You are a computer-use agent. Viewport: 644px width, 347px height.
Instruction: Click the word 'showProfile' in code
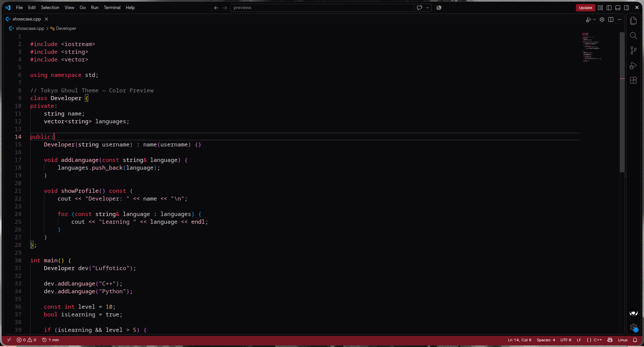click(x=80, y=191)
